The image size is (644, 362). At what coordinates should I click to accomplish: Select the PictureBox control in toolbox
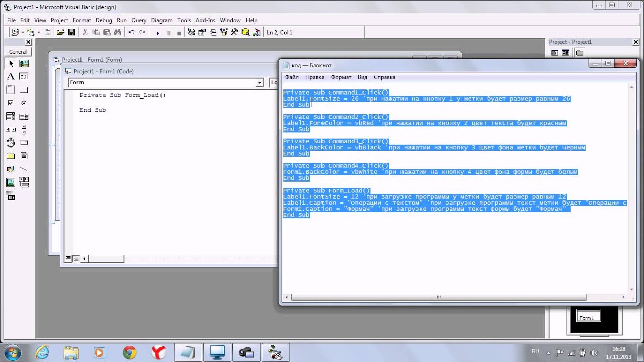24,64
